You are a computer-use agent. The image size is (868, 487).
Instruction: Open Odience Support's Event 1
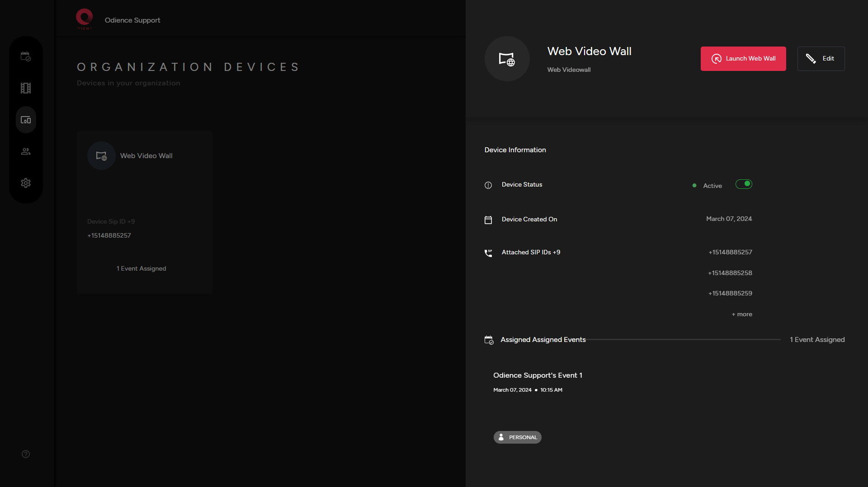[x=537, y=375]
